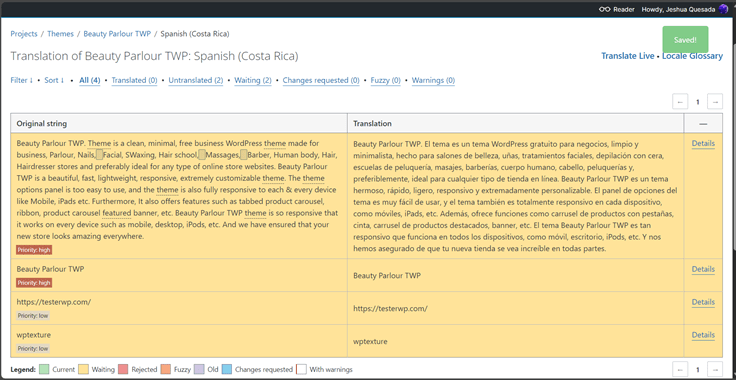The width and height of the screenshot is (736, 380).
Task: Go to previous page using top arrow
Action: 680,102
